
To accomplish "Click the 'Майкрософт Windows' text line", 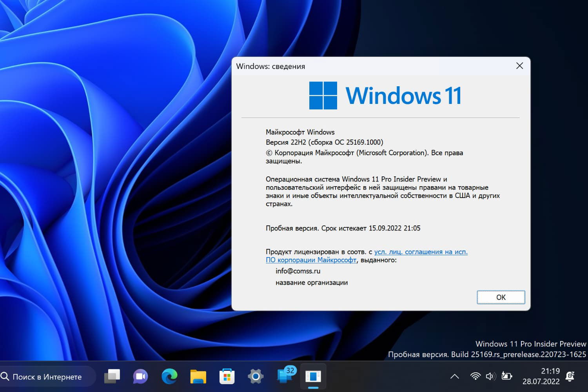I will tap(300, 132).
